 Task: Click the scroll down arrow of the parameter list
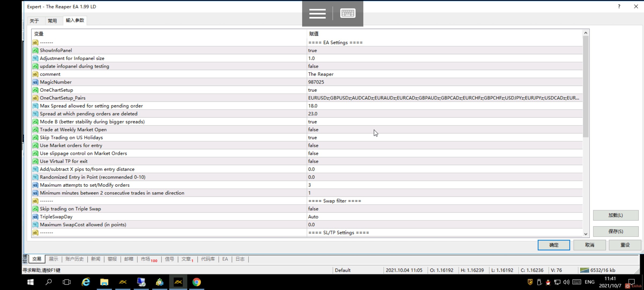586,234
